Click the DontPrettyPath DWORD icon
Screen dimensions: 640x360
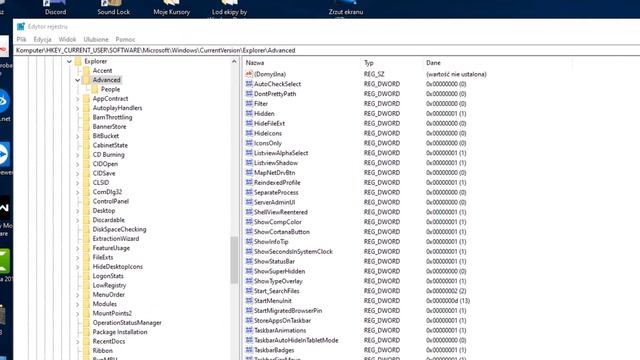coord(249,93)
